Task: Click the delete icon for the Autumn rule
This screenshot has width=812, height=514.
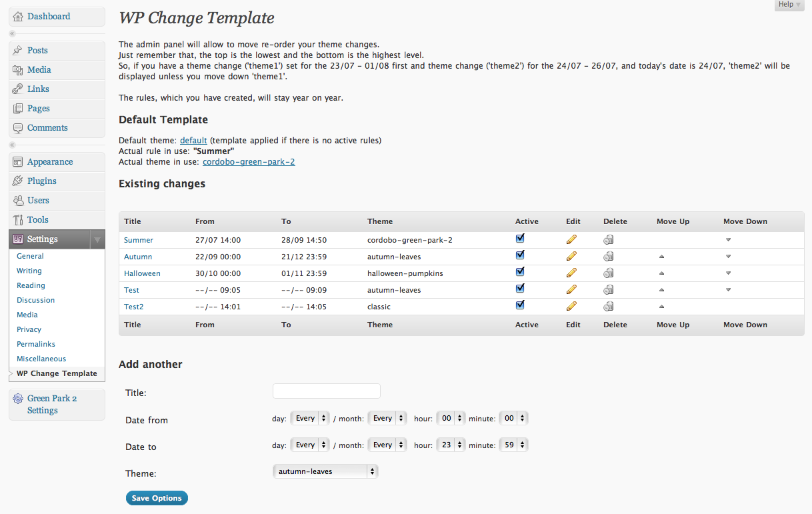Action: (609, 257)
